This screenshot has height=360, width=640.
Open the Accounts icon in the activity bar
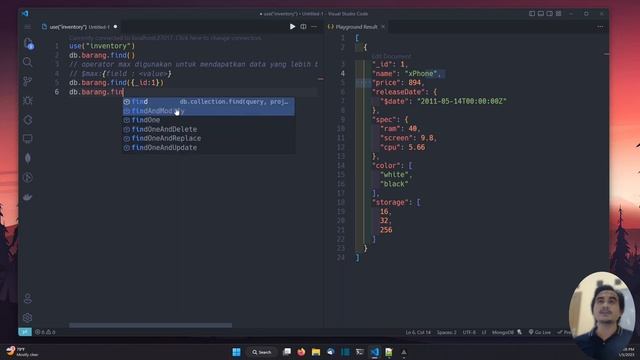pyautogui.click(x=28, y=298)
